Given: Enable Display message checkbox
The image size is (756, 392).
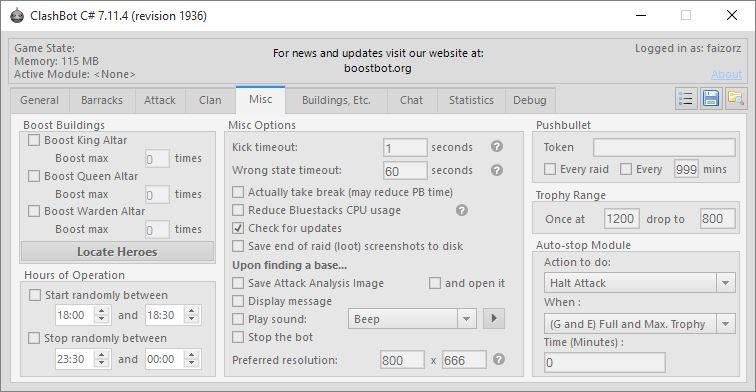Looking at the screenshot, I should [x=238, y=301].
